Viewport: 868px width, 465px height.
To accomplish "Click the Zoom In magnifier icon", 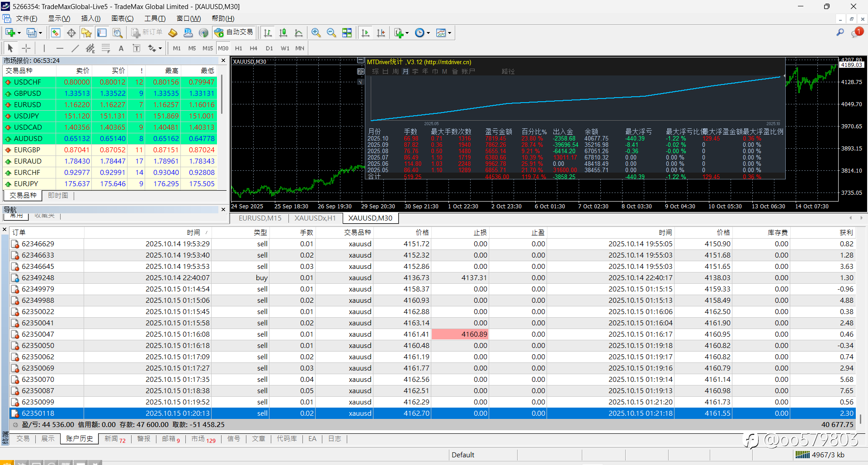I will 316,33.
